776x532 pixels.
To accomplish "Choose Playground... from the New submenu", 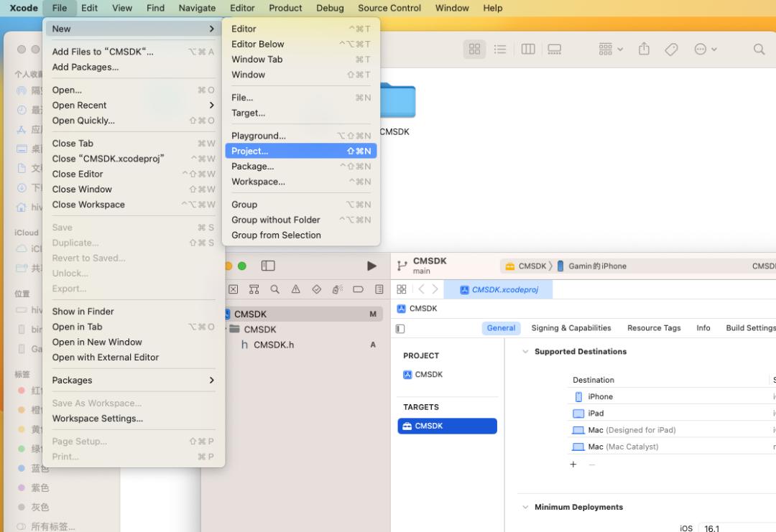I will (301, 136).
